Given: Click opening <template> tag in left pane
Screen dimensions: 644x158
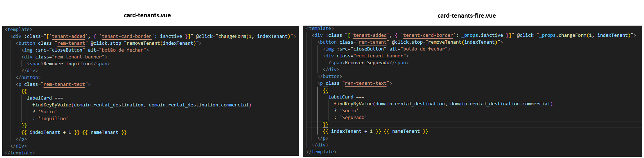Looking at the screenshot, I should 18,30.
